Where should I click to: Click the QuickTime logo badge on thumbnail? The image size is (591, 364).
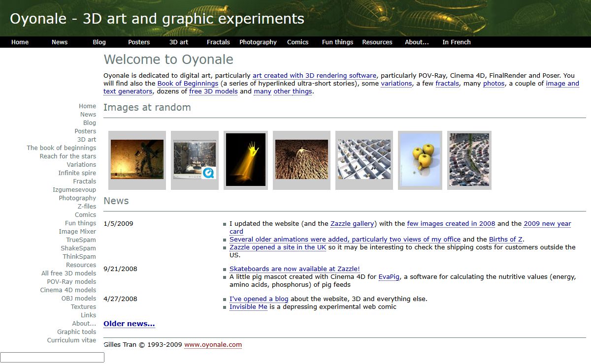tap(208, 173)
